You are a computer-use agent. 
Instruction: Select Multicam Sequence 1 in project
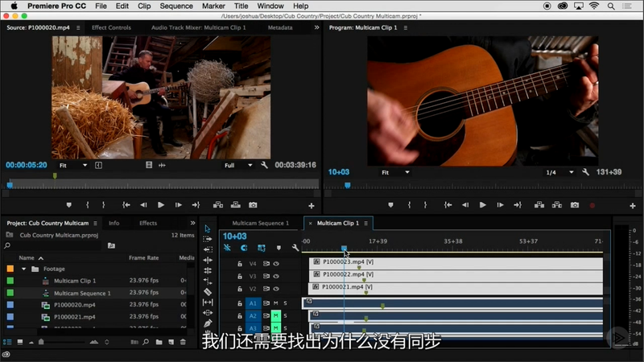pyautogui.click(x=82, y=293)
